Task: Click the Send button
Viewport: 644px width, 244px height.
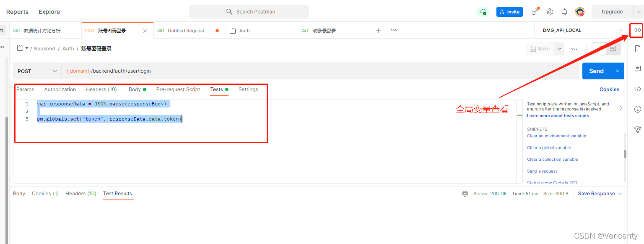Action: (596, 71)
